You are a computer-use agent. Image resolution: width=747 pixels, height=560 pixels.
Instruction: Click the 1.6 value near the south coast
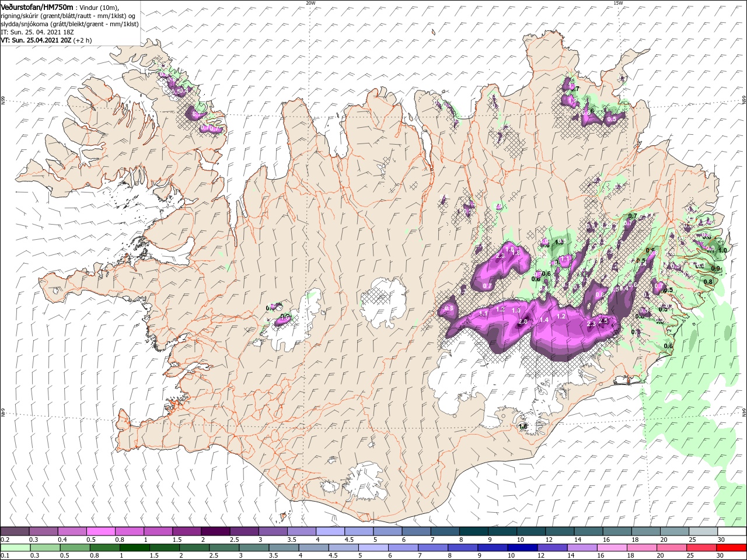pyautogui.click(x=523, y=427)
